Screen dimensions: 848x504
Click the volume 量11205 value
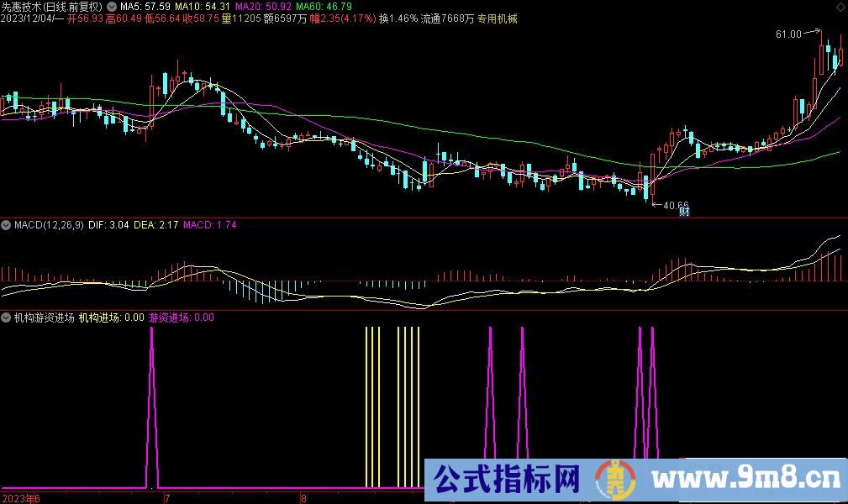tap(241, 19)
